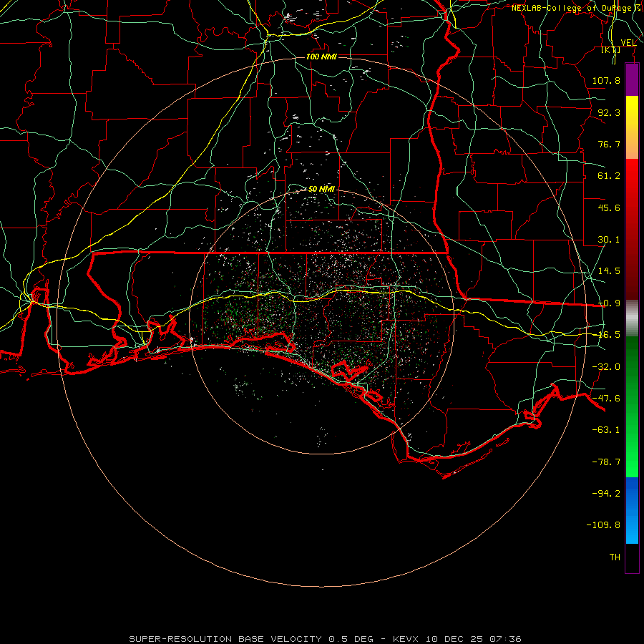The width and height of the screenshot is (644, 644).
Task: Click the -32.0 scale value
Action: tap(606, 367)
